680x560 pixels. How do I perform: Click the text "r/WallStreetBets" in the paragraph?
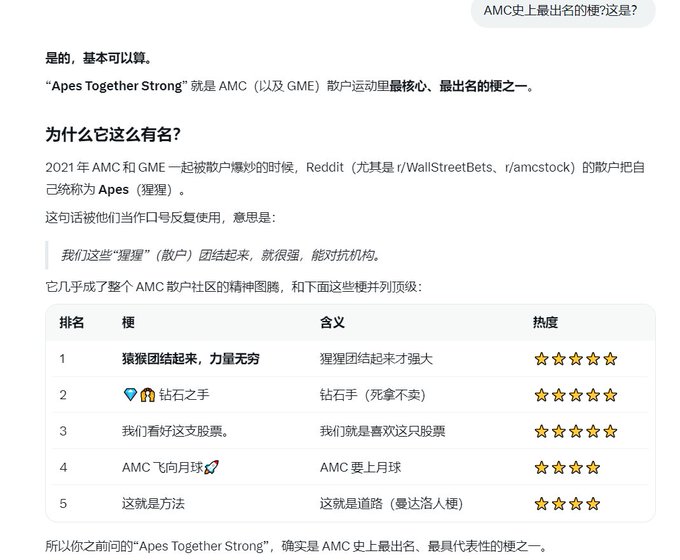pos(445,167)
